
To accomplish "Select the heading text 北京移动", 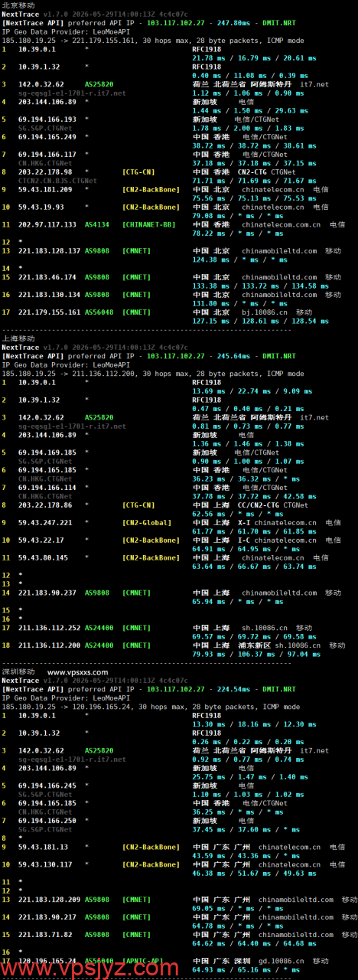I will click(17, 5).
